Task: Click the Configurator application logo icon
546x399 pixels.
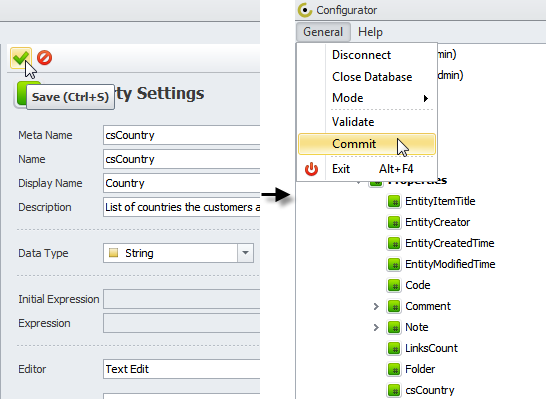Action: 305,10
